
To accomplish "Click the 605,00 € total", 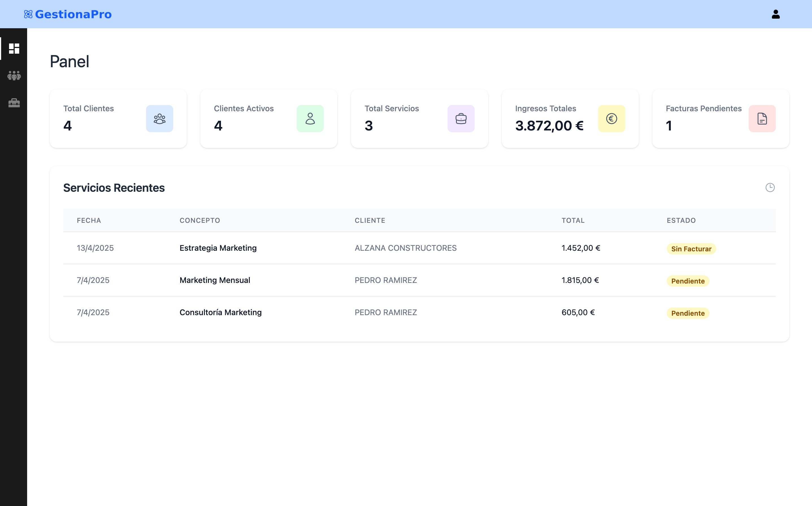I will point(578,312).
